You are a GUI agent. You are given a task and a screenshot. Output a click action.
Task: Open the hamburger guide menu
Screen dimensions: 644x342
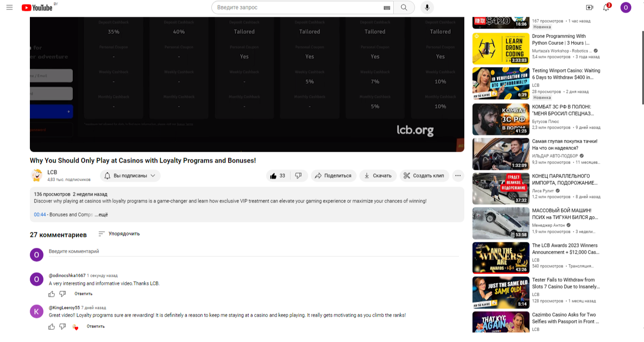[x=10, y=7]
